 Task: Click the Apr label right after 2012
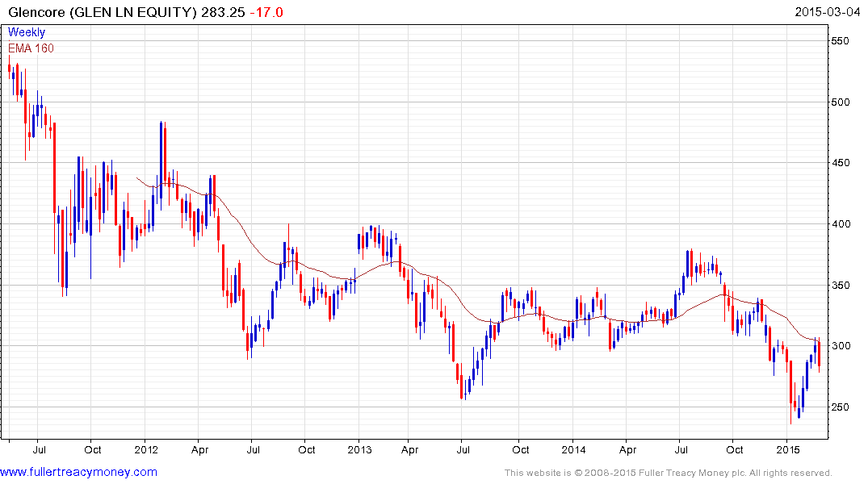199,449
